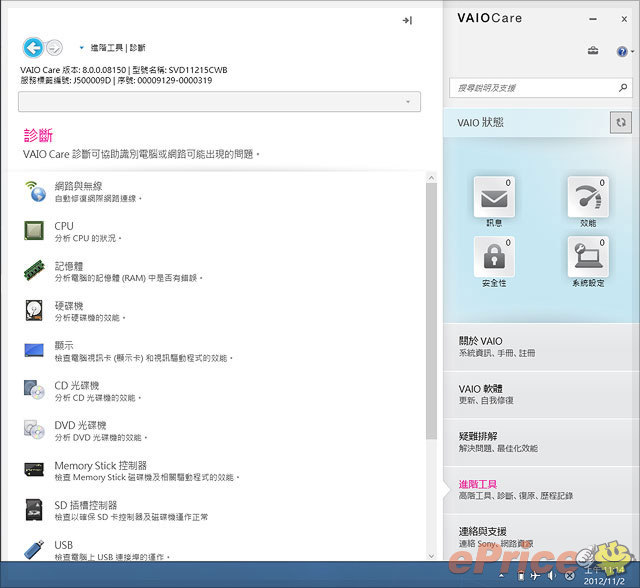Select the 網路與無線 network diagnosis item

pyautogui.click(x=78, y=191)
